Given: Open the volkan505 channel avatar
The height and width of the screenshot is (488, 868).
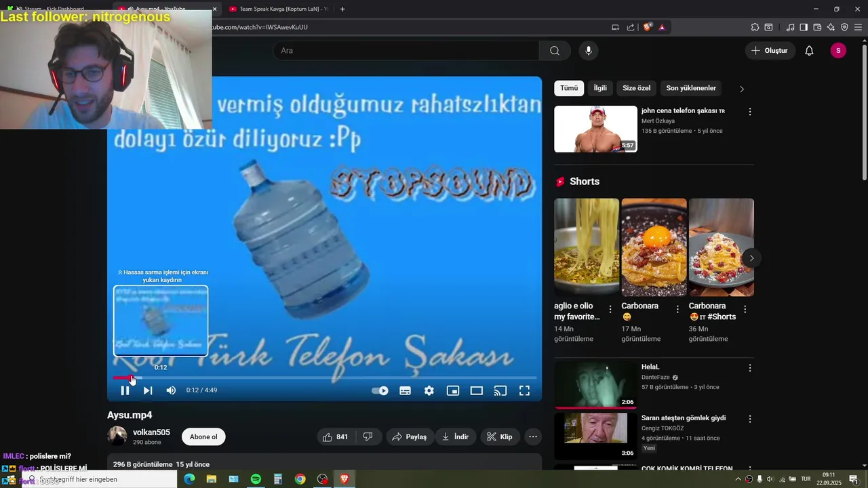Looking at the screenshot, I should [x=117, y=436].
